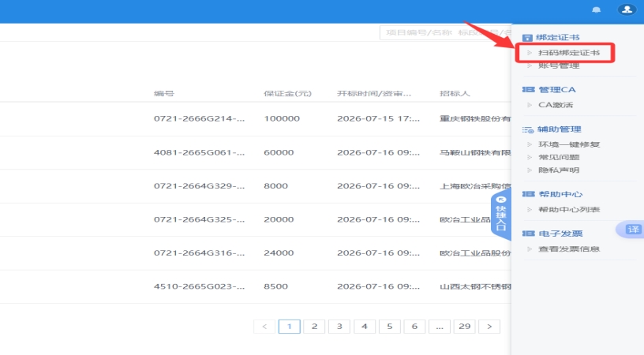644x355 pixels.
Task: Go to previous page arrow
Action: [x=264, y=327]
